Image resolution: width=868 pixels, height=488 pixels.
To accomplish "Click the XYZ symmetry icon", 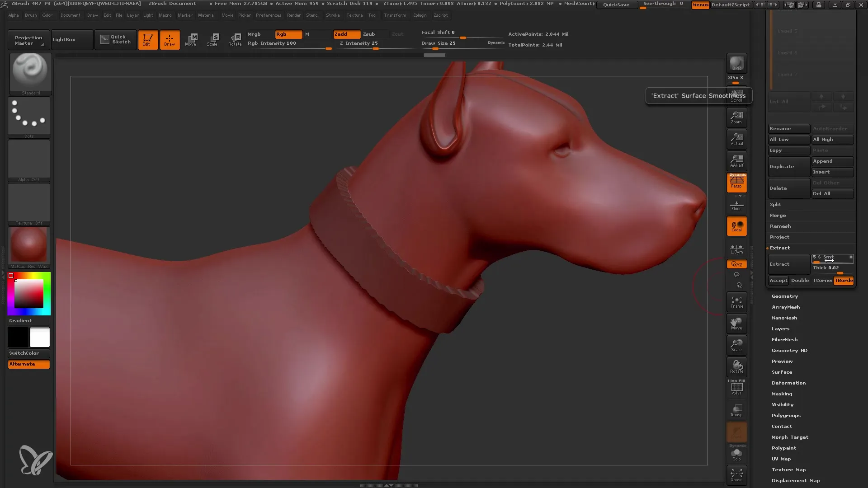I will coord(736,264).
